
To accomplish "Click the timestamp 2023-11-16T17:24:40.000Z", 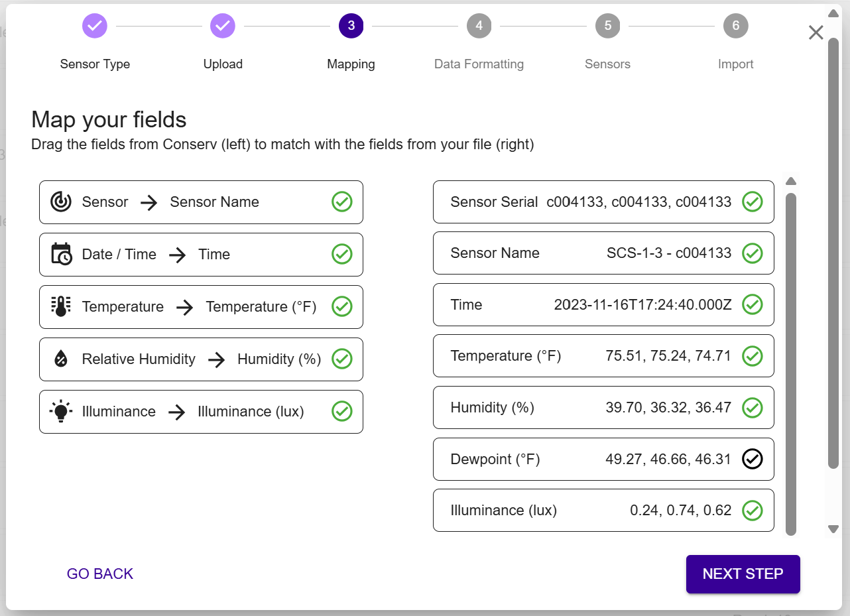I will [643, 305].
